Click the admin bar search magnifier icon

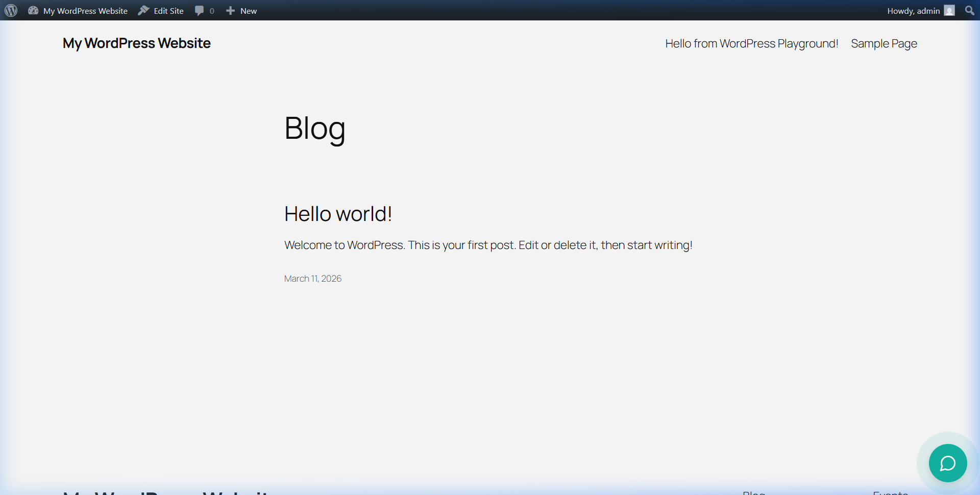970,10
